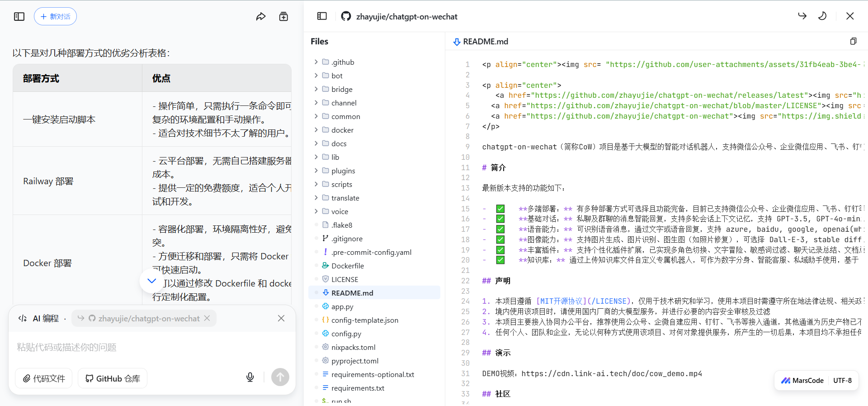This screenshot has height=406, width=868.
Task: Toggle the 图像能力 checkbox on line 18
Action: point(500,239)
